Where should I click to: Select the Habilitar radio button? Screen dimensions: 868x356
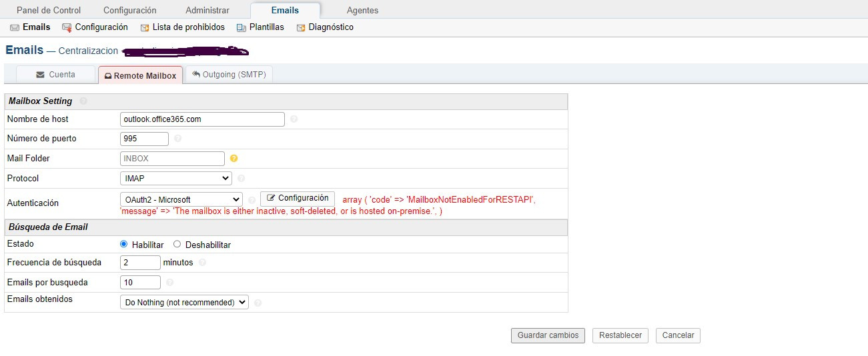click(x=123, y=245)
